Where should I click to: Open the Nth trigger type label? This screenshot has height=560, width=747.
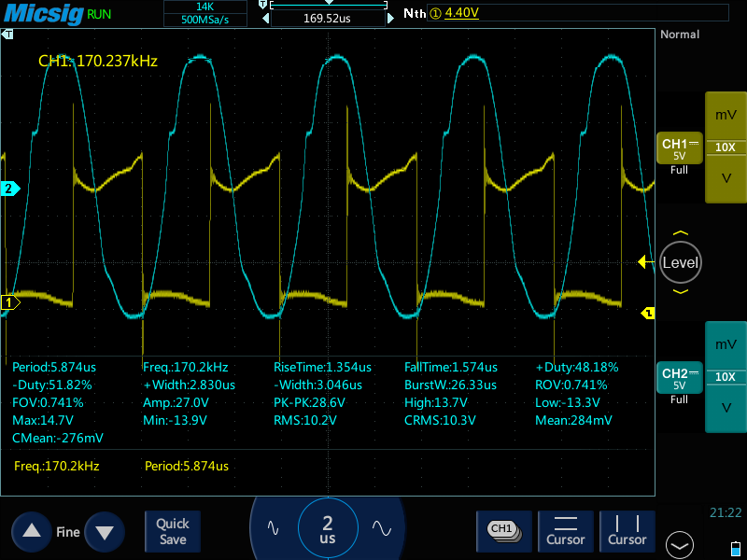click(415, 13)
